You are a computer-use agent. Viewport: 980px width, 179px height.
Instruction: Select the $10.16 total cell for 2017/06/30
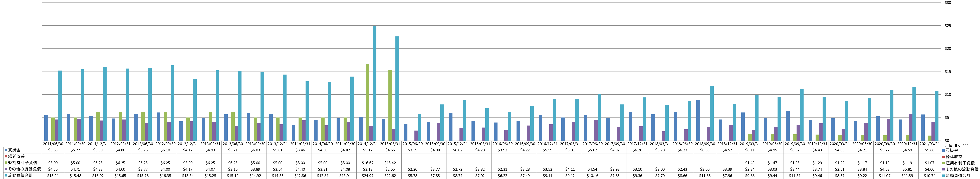tap(593, 175)
